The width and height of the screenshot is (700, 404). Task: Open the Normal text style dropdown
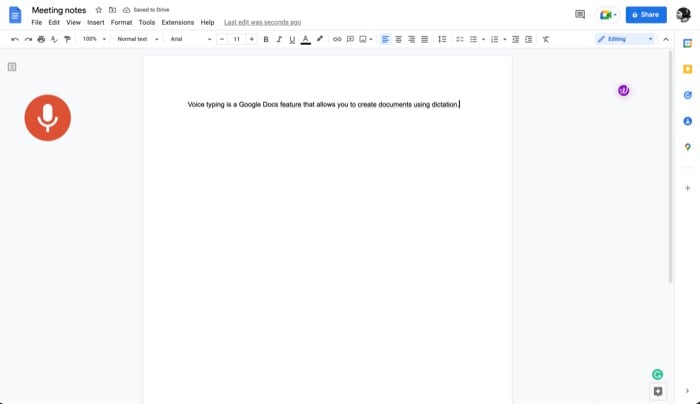pyautogui.click(x=138, y=39)
